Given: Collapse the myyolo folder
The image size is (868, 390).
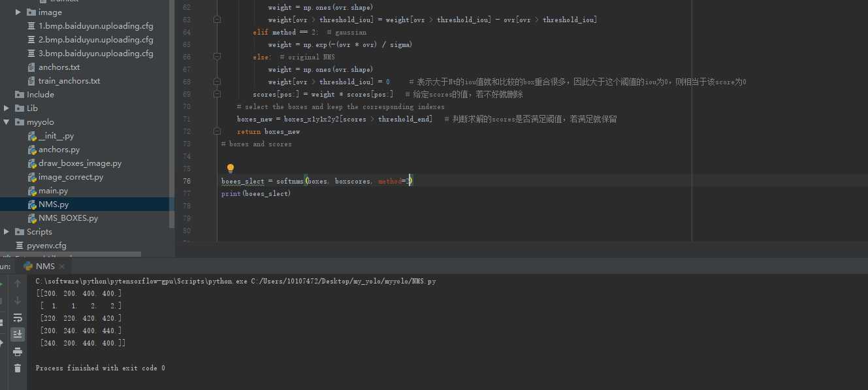Looking at the screenshot, I should pyautogui.click(x=6, y=122).
